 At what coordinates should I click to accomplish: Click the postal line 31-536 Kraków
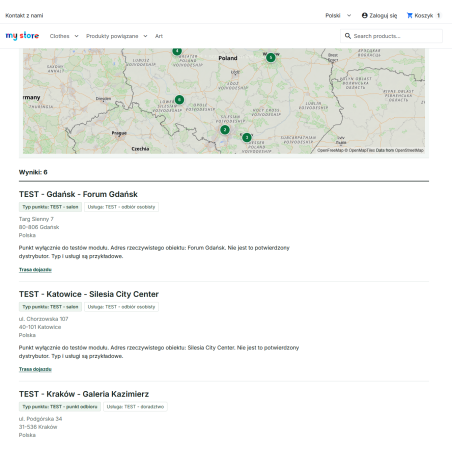(x=38, y=427)
